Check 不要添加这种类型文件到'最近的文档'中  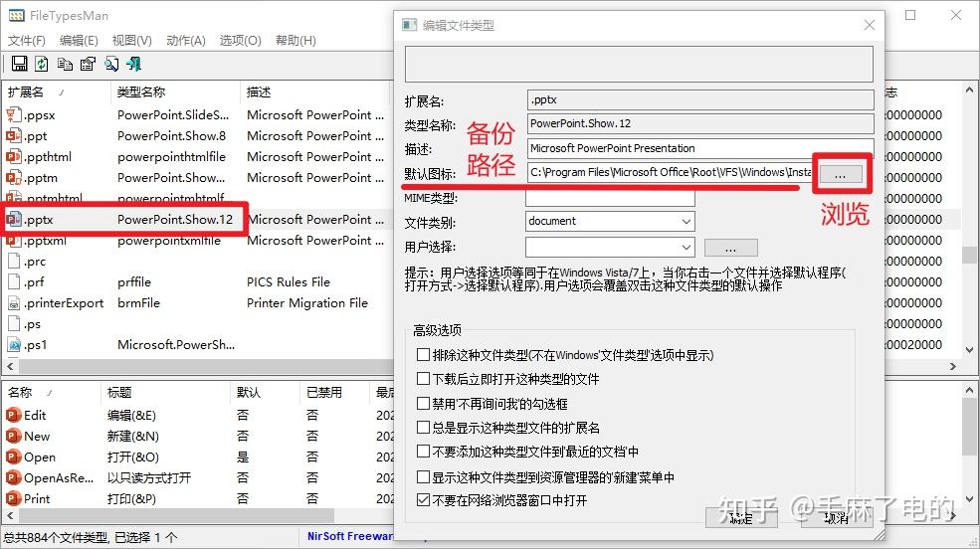coord(423,451)
